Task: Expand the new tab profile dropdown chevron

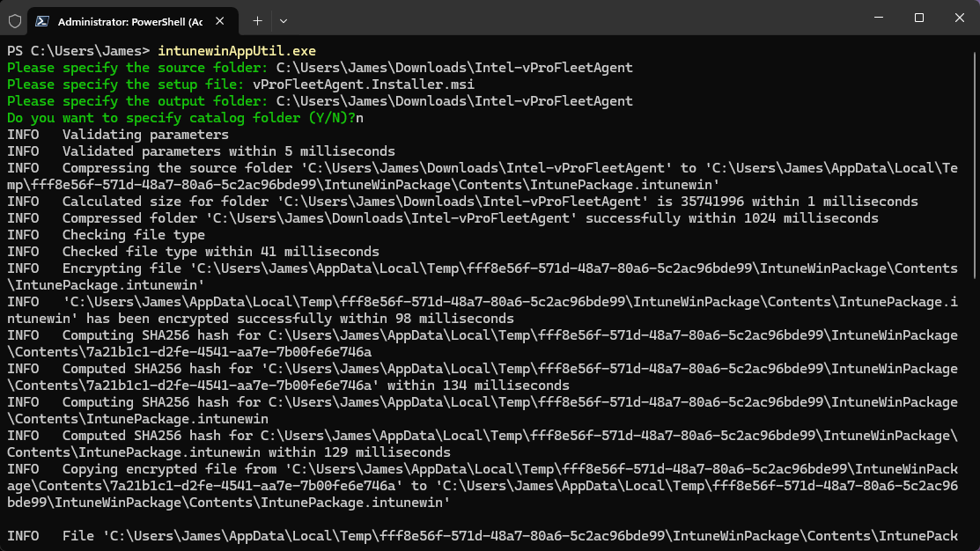Action: pos(284,19)
